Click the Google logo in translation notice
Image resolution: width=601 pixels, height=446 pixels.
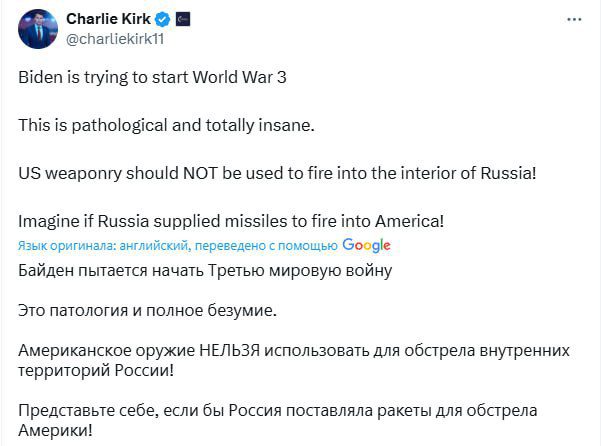point(366,245)
